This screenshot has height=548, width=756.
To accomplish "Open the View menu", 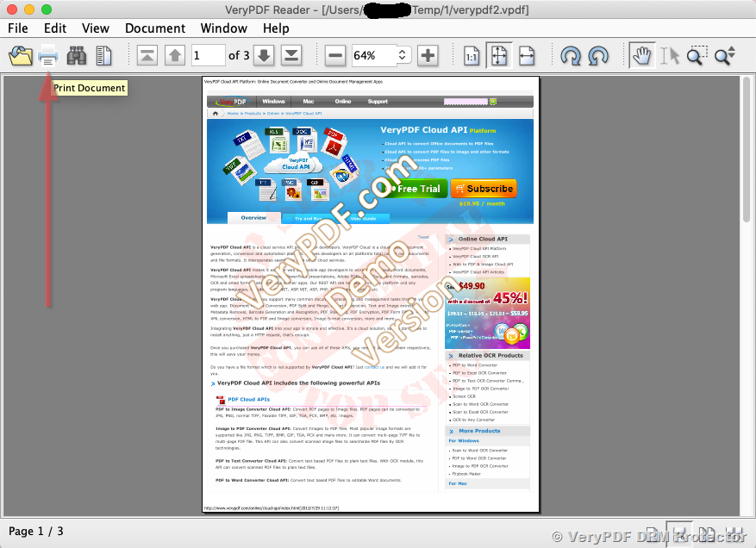I will (96, 28).
